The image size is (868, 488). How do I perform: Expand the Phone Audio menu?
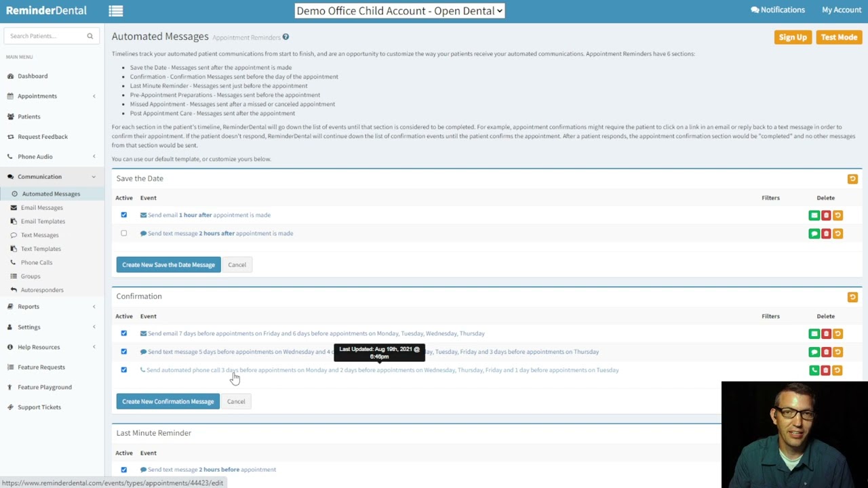(x=52, y=157)
